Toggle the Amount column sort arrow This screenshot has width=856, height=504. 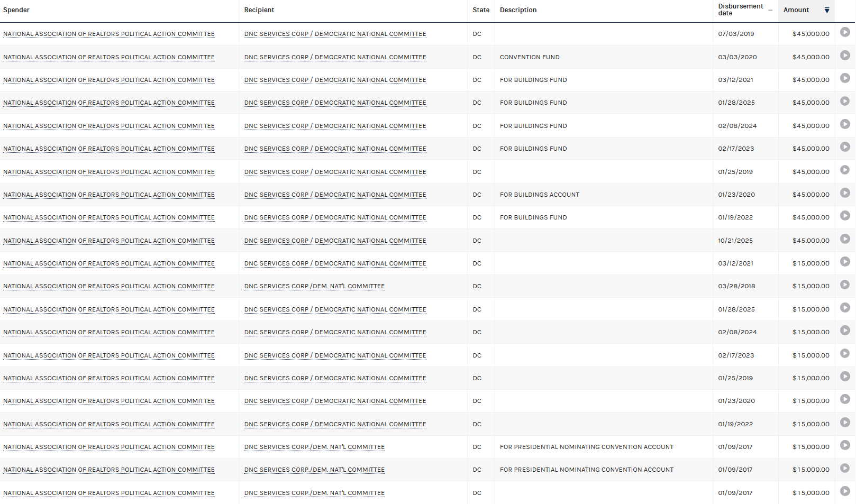click(827, 10)
